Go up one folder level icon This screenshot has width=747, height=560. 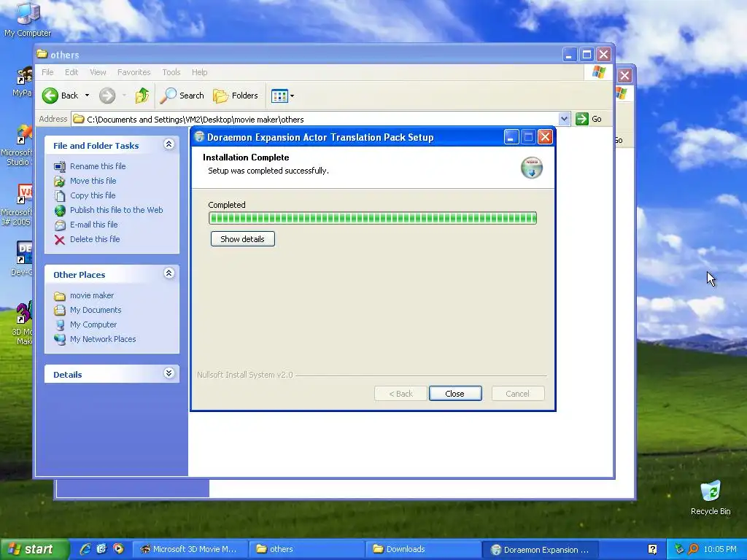(142, 96)
